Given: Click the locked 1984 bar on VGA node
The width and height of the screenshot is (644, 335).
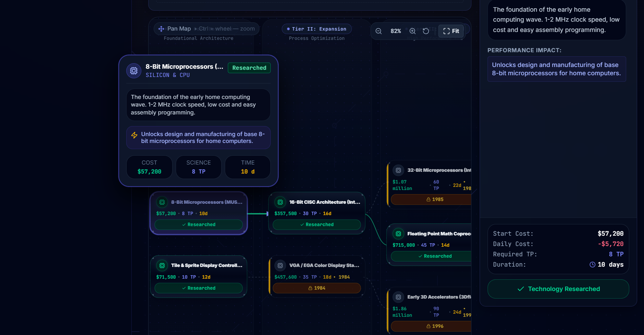Looking at the screenshot, I should [317, 288].
